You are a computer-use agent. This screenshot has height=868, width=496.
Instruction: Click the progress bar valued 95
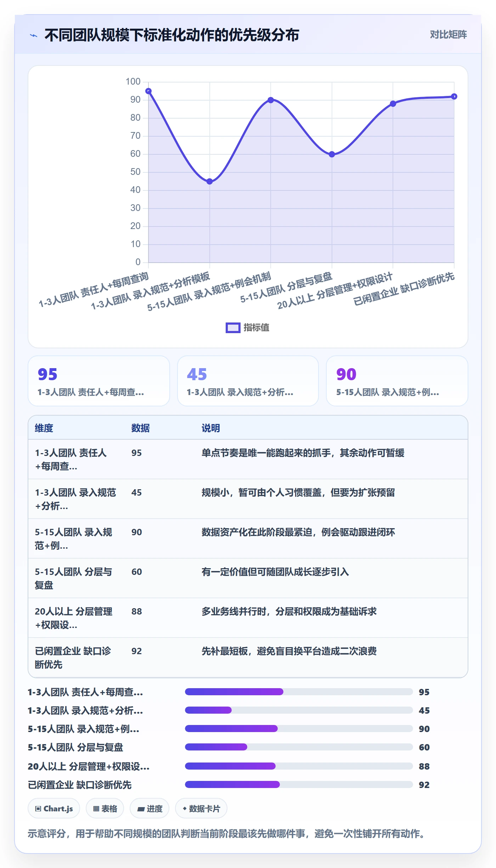click(299, 692)
